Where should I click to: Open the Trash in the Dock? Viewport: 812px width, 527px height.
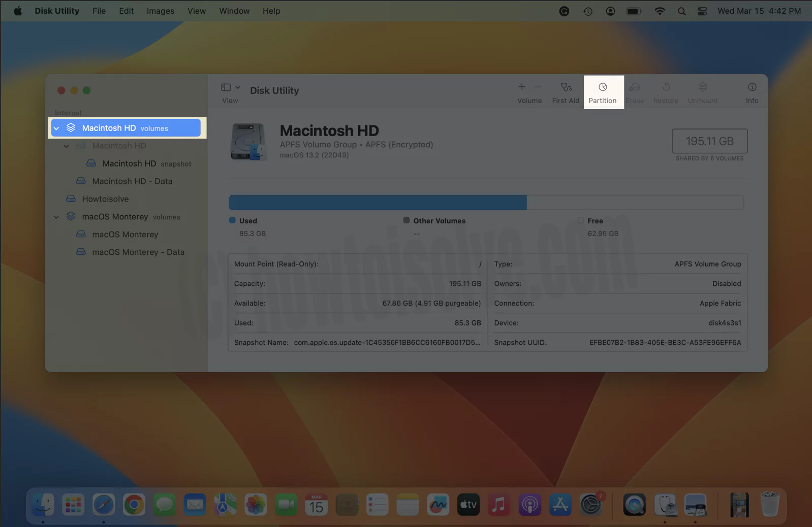770,505
